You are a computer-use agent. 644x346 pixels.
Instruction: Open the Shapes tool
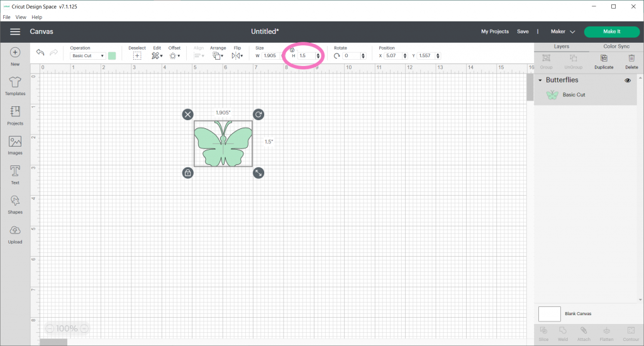pos(15,204)
